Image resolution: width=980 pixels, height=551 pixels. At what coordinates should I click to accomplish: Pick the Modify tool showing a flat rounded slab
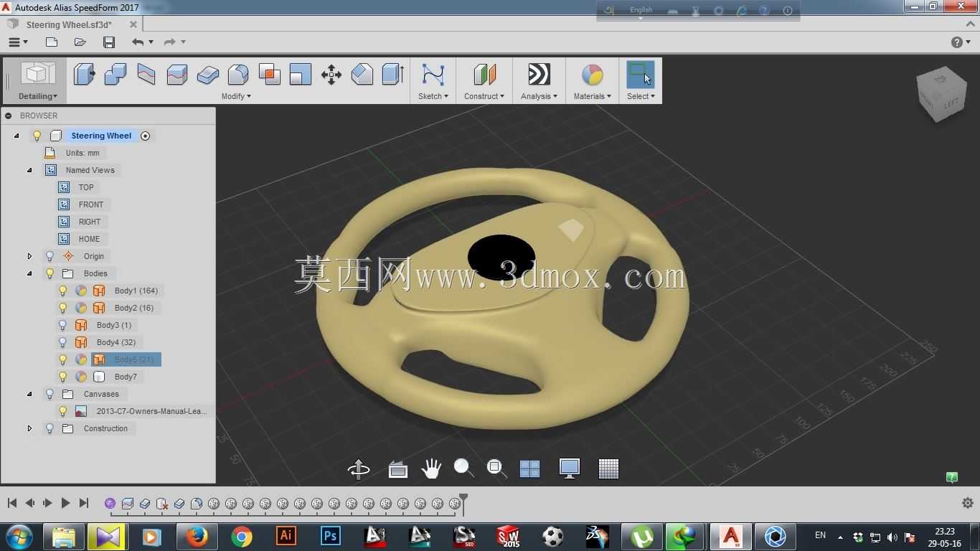[x=208, y=74]
